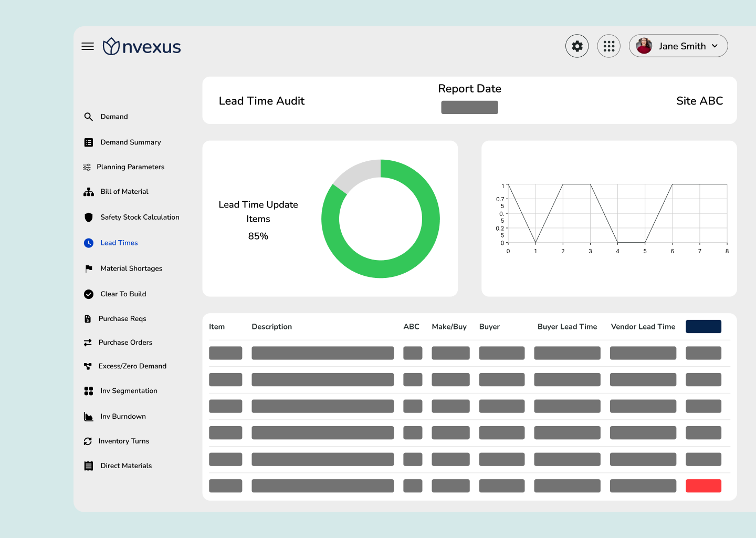756x538 pixels.
Task: Open Demand Summary in the sidebar
Action: pyautogui.click(x=131, y=142)
